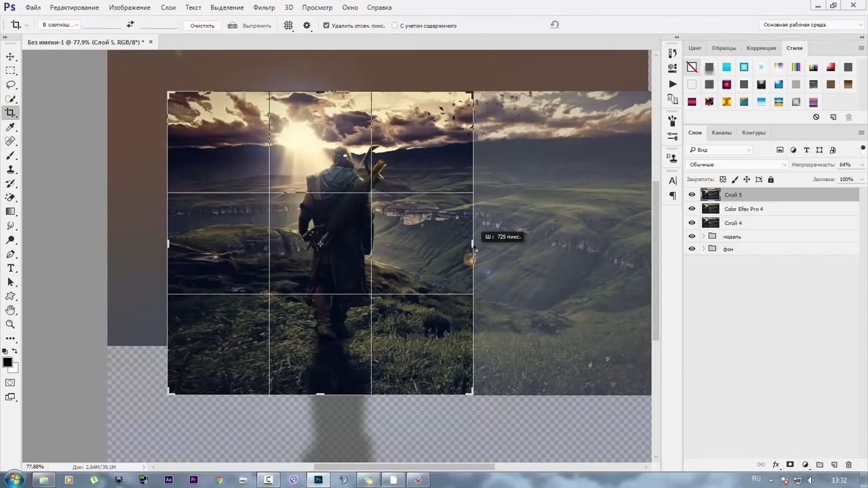Viewport: 868px width, 488px height.
Task: Open the Actions panel play icon
Action: pyautogui.click(x=672, y=84)
